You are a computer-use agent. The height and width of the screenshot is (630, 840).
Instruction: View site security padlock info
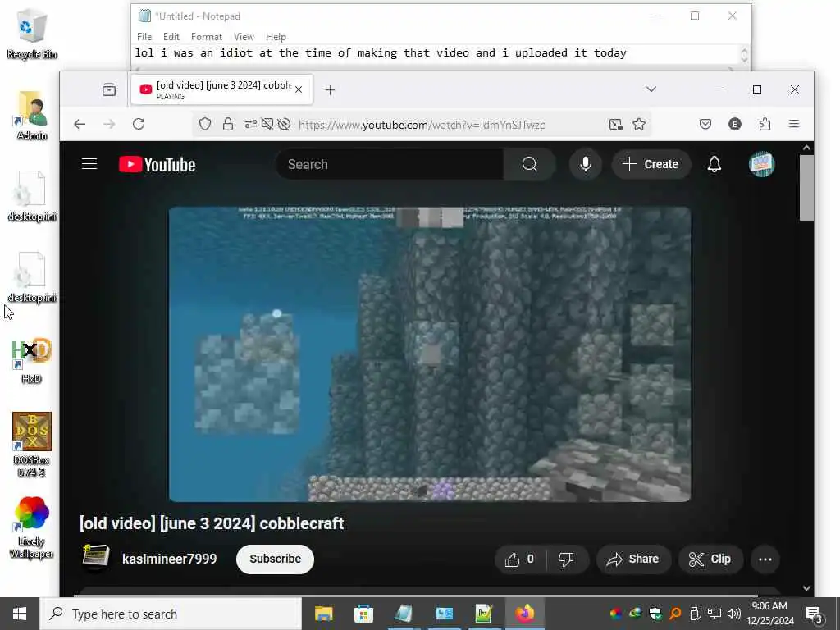pos(228,125)
